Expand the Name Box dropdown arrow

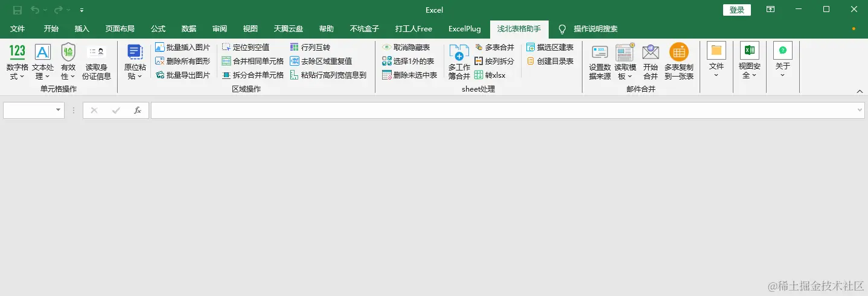(x=59, y=110)
